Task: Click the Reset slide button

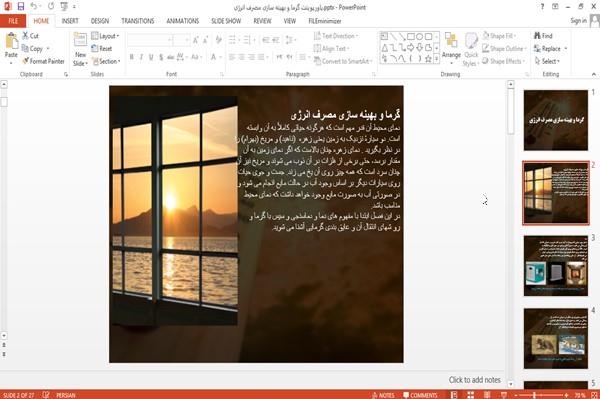Action: [102, 49]
